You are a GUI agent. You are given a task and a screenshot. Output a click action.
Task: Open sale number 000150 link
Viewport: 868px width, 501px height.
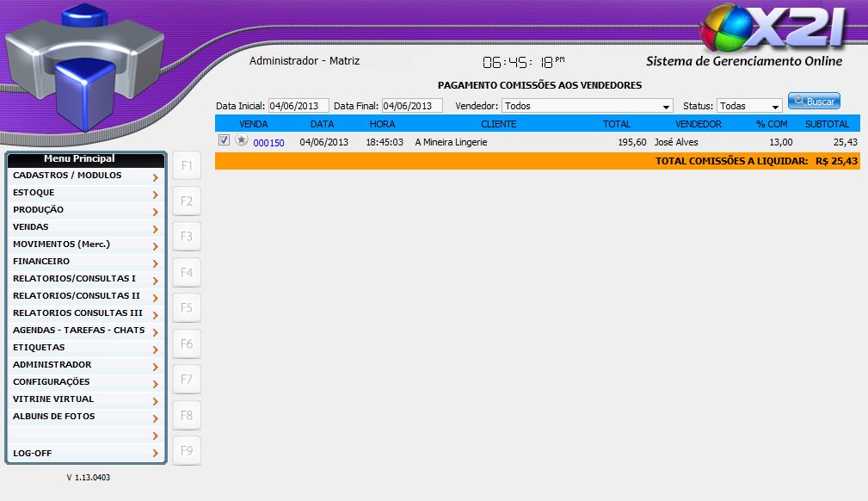pyautogui.click(x=268, y=143)
